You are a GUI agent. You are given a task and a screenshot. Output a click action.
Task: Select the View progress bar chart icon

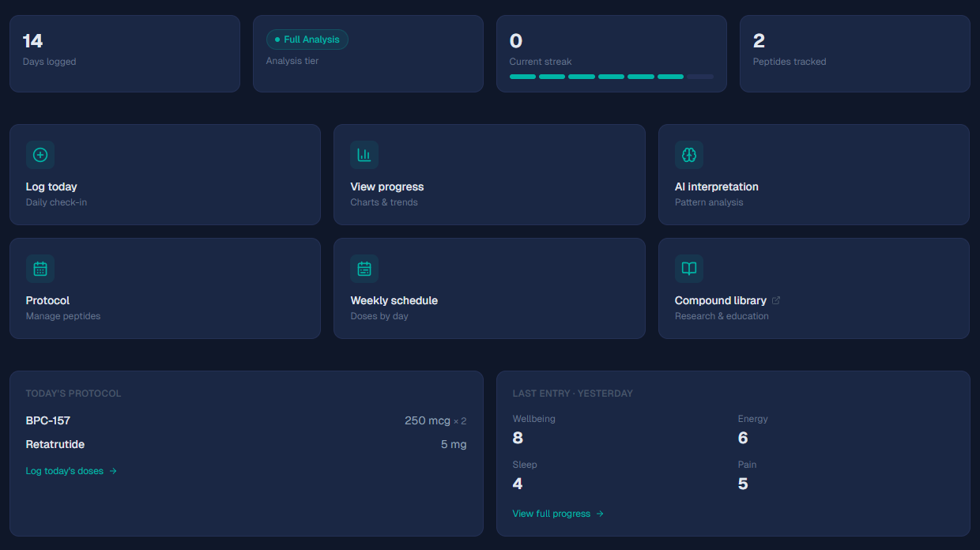point(364,155)
